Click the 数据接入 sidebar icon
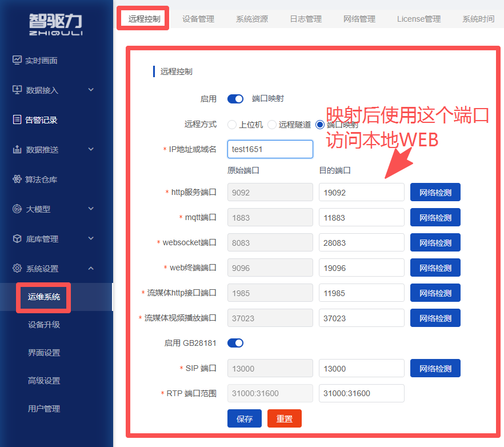504x447 pixels. pos(17,90)
